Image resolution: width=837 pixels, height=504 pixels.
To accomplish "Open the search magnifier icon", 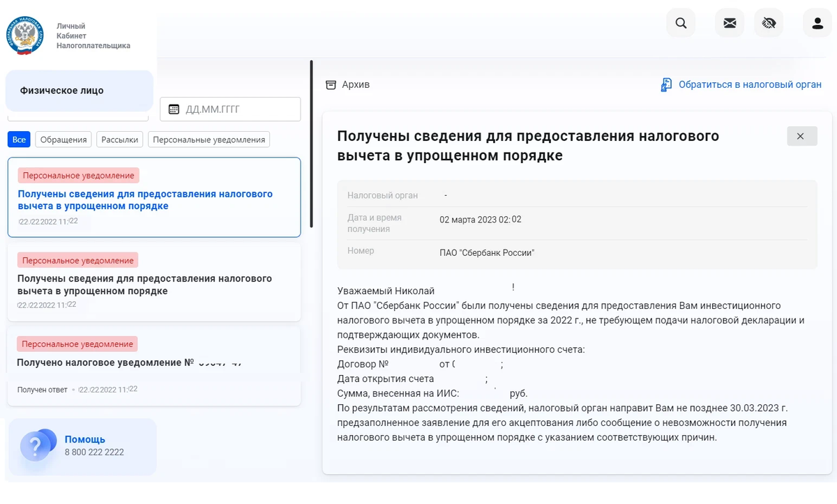I will pyautogui.click(x=680, y=23).
